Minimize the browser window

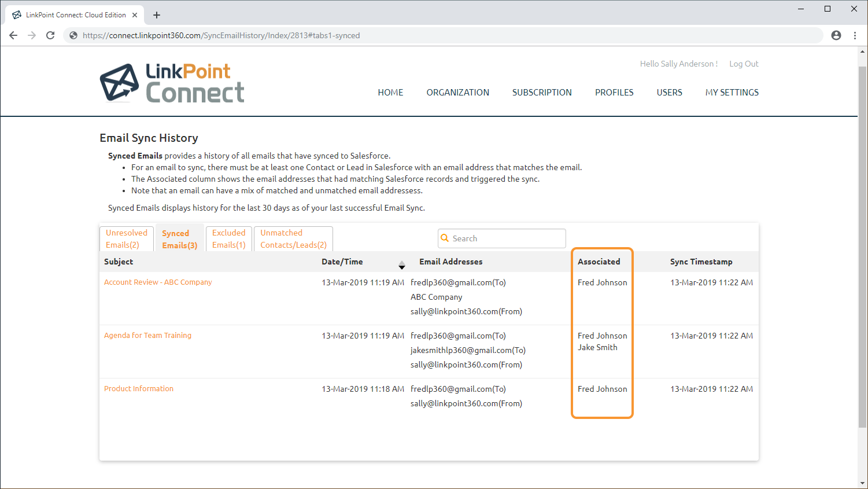801,9
